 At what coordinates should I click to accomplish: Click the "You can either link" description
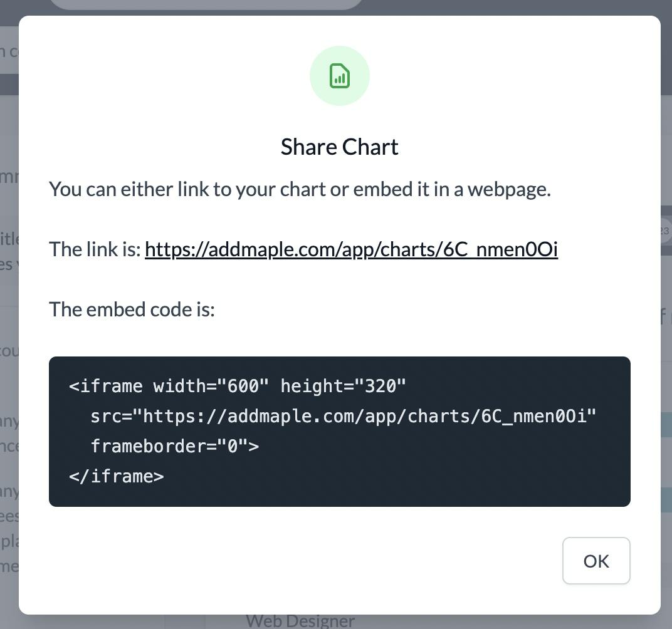point(300,189)
